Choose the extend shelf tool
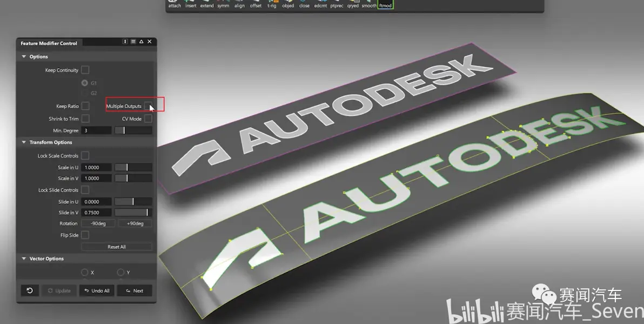The width and height of the screenshot is (644, 324). pos(207,4)
